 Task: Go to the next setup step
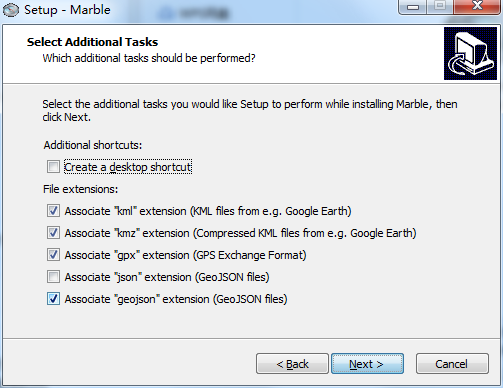(367, 364)
